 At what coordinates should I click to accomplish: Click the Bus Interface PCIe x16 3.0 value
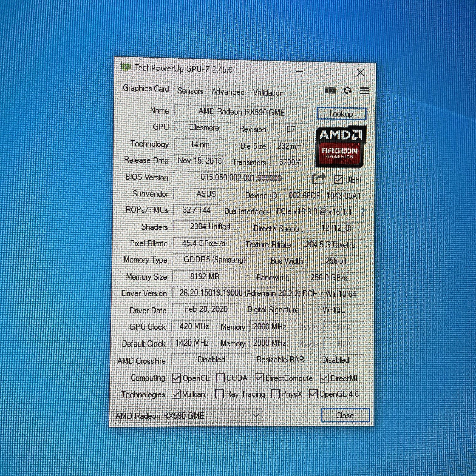314,212
